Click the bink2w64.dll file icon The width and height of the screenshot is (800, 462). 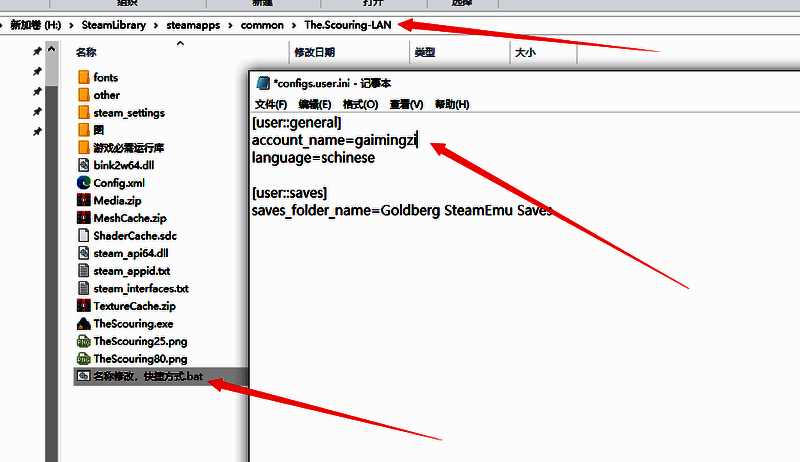(84, 165)
